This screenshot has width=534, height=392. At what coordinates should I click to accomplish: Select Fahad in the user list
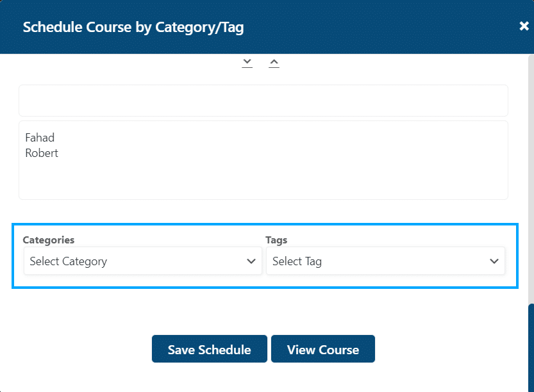(40, 138)
